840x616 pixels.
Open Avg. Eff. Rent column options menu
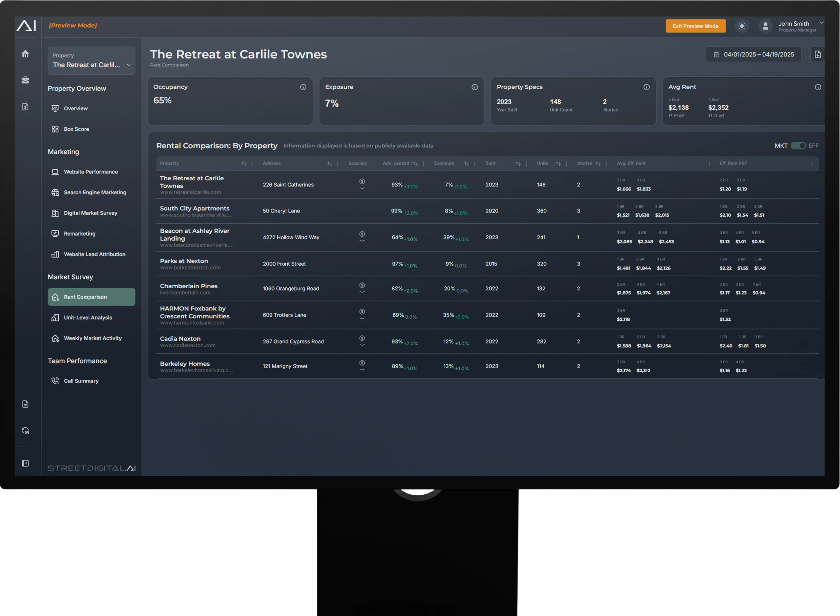pos(709,164)
